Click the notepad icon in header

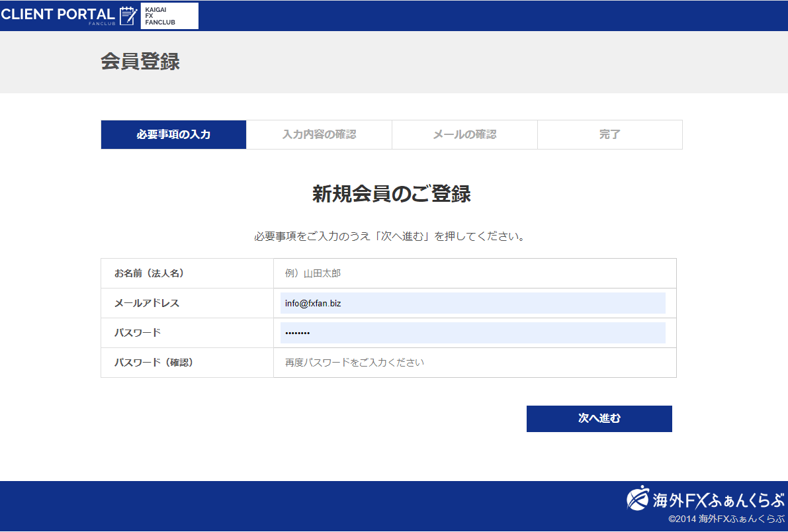pyautogui.click(x=128, y=16)
